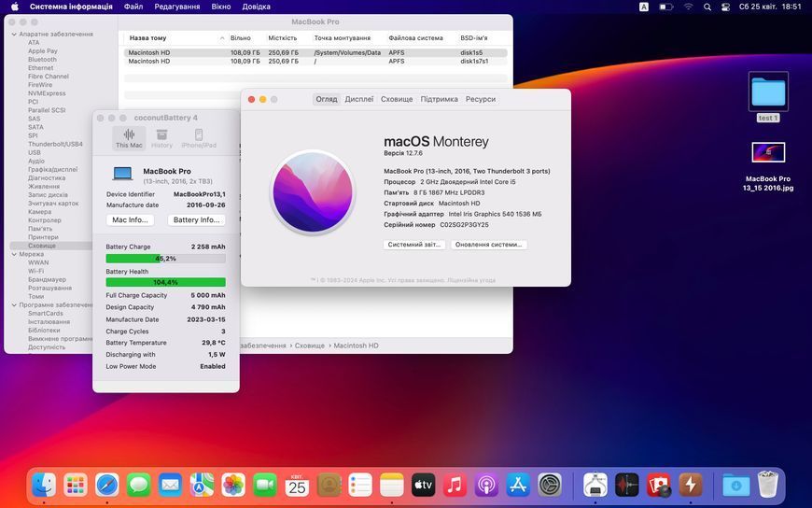The image size is (812, 508).
Task: Open Maps from the Dock
Action: tap(202, 486)
